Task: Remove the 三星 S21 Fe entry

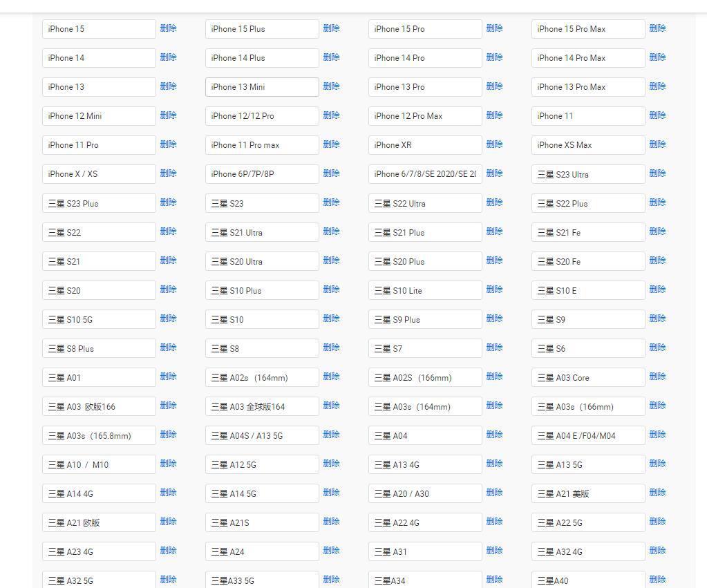Action: [657, 231]
